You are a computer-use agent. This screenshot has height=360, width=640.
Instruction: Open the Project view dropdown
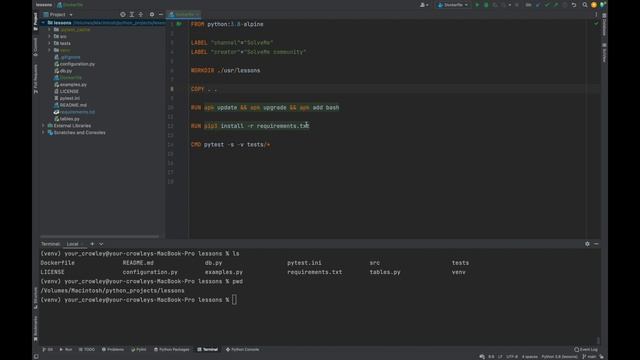[58, 14]
